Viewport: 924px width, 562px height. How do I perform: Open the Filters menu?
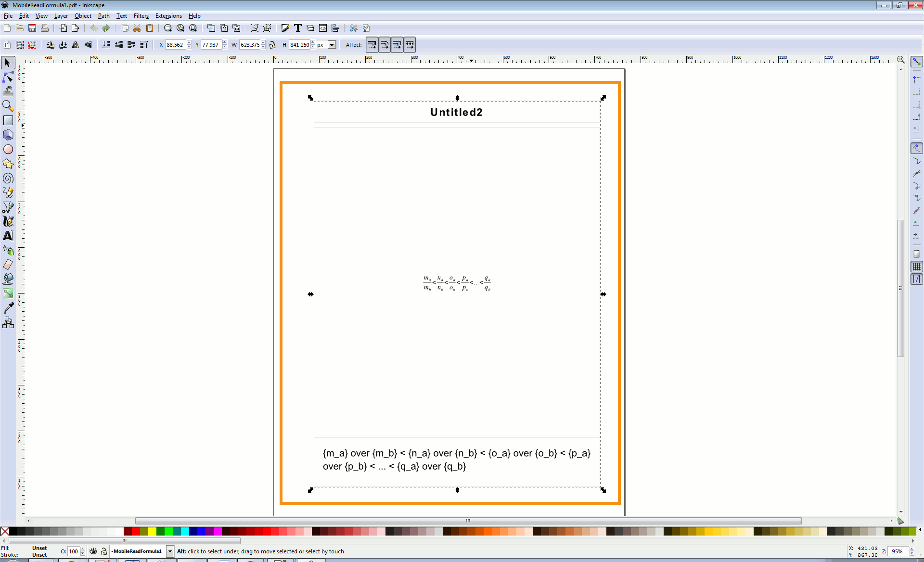(141, 16)
